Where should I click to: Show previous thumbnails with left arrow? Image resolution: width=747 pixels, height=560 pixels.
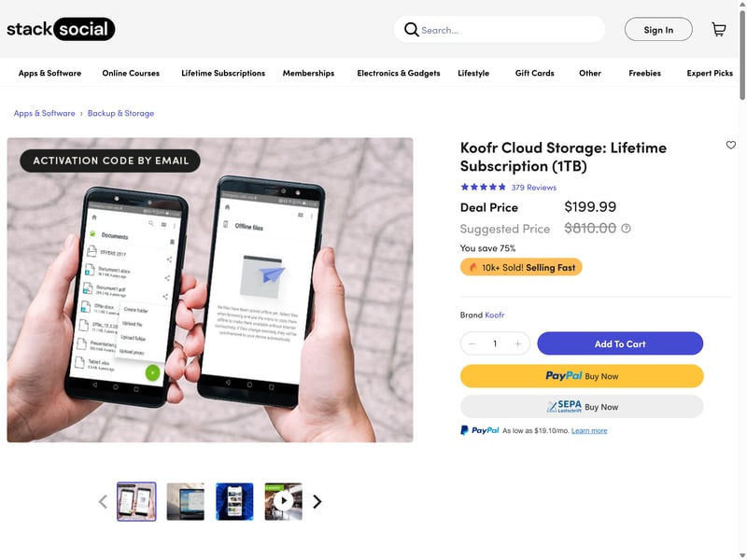tap(103, 501)
